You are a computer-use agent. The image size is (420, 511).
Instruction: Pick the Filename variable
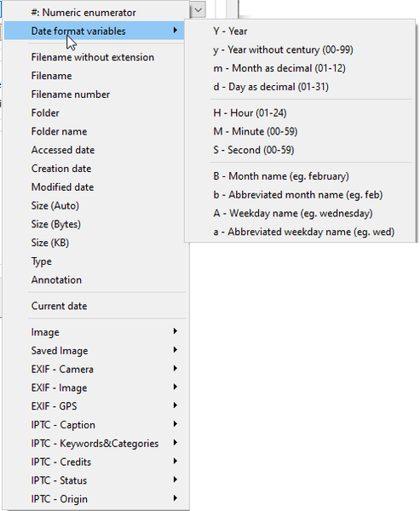click(96, 76)
